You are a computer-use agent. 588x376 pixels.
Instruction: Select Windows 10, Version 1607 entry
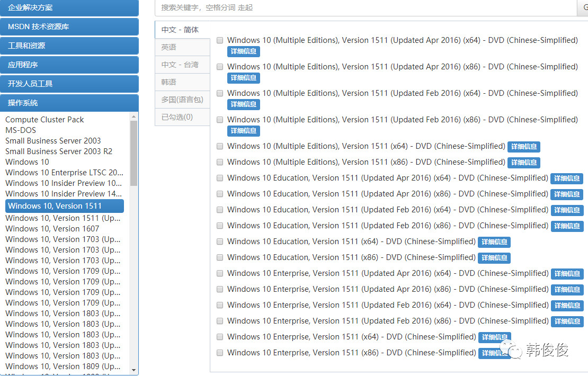[x=52, y=229]
